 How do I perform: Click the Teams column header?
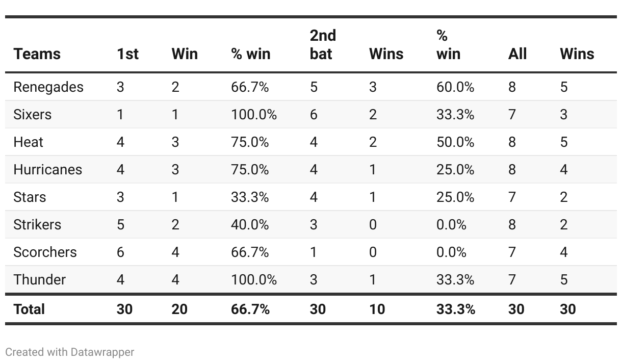pos(37,54)
